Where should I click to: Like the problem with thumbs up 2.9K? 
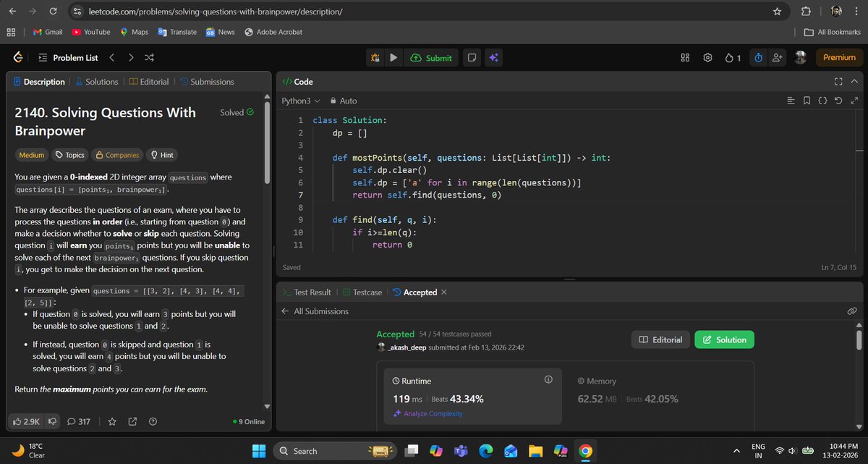(27, 421)
